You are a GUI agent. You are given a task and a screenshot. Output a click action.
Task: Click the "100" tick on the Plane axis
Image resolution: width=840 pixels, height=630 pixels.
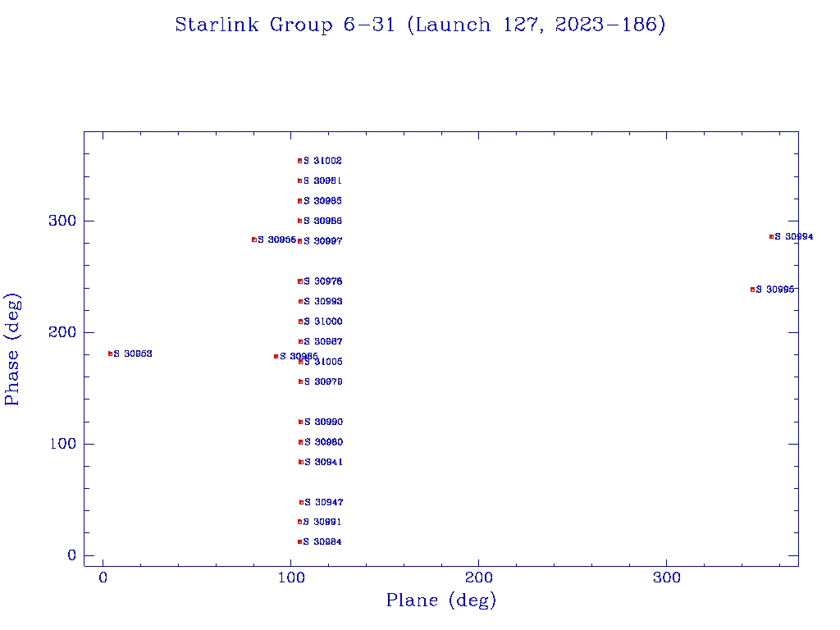(x=291, y=577)
